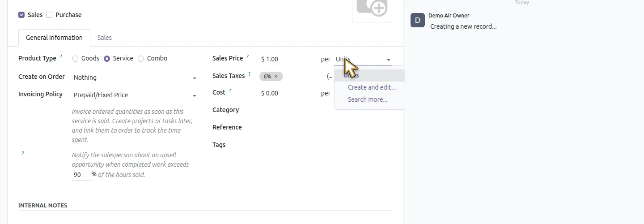Select the Service product type
The width and height of the screenshot is (644, 224).
tap(107, 59)
